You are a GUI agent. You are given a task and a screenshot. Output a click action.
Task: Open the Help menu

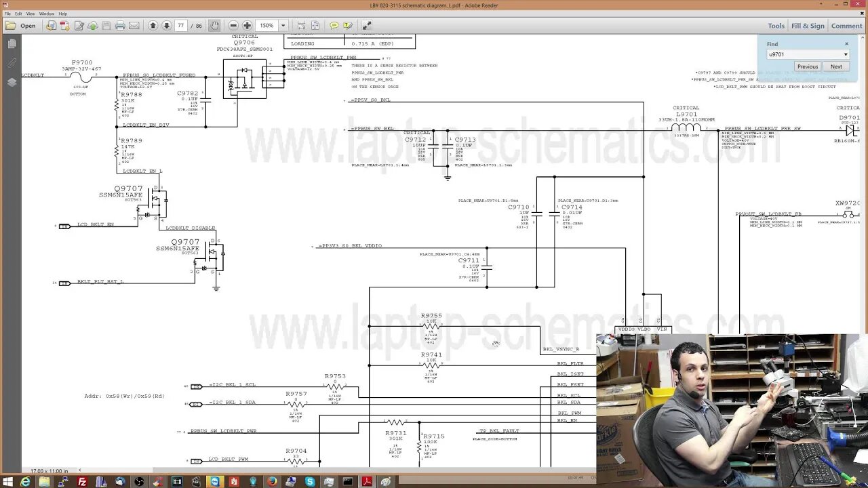point(63,14)
